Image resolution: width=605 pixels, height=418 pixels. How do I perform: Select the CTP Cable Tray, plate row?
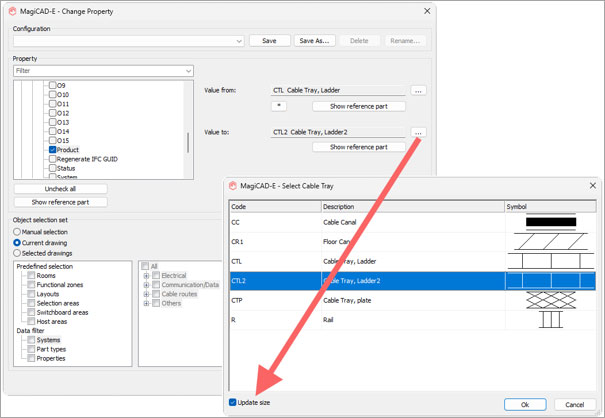point(413,300)
